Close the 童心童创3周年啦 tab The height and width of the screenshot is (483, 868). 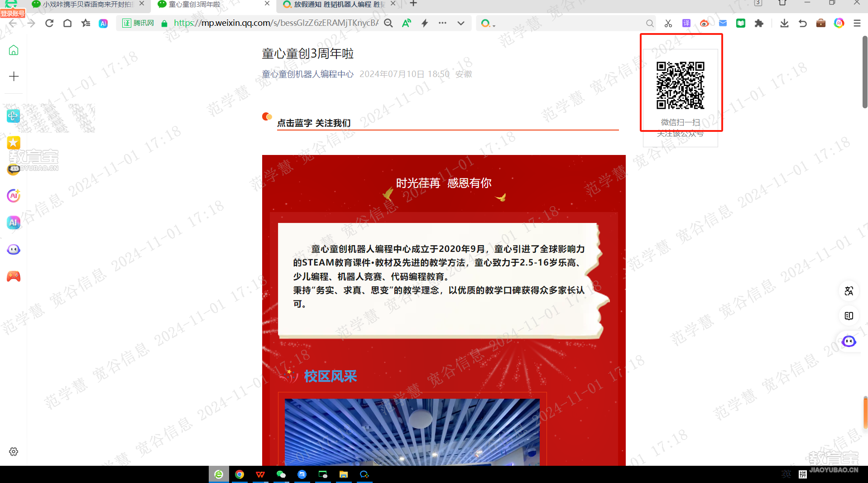(267, 4)
